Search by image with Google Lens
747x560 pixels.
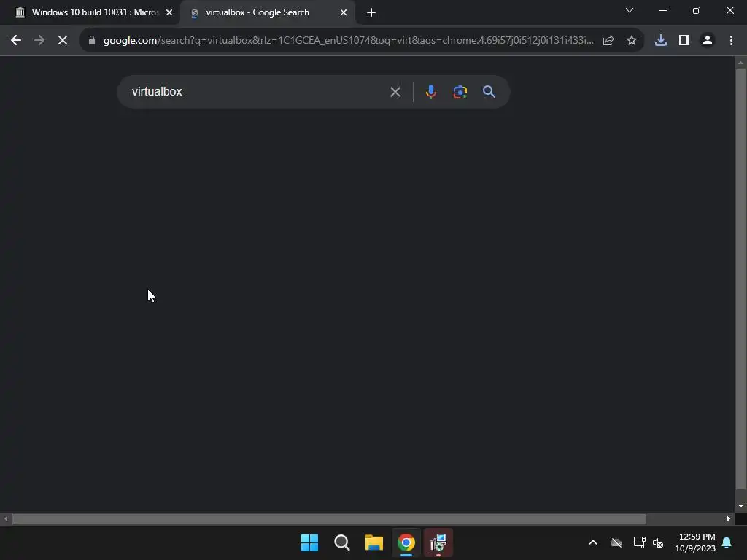click(x=460, y=91)
